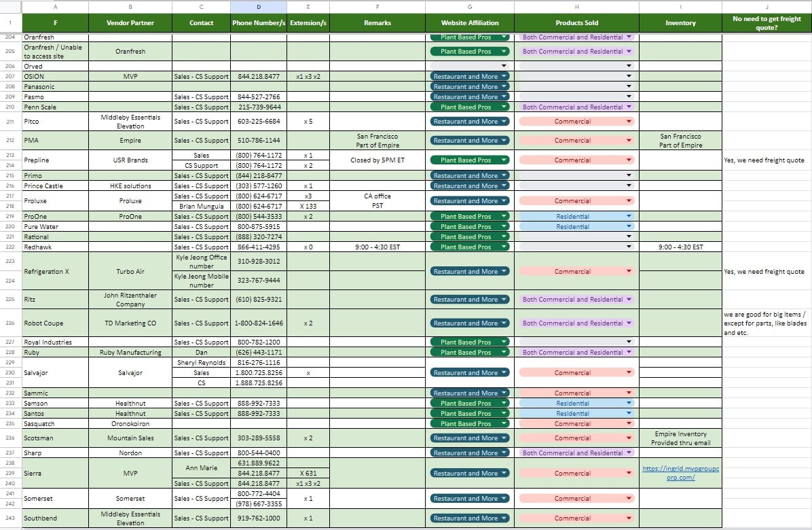Select the 'X 133' extension cell

(x=308, y=206)
